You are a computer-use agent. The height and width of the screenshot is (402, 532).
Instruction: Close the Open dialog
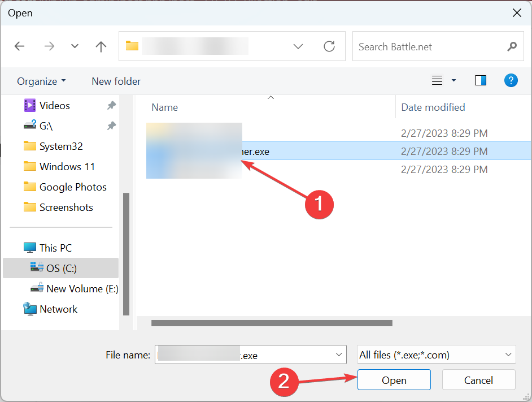(517, 13)
